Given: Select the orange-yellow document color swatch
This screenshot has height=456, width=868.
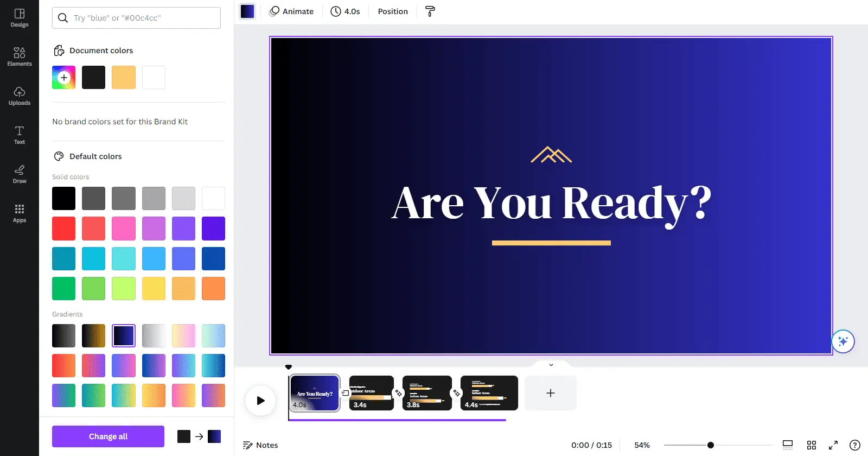Looking at the screenshot, I should click(124, 78).
